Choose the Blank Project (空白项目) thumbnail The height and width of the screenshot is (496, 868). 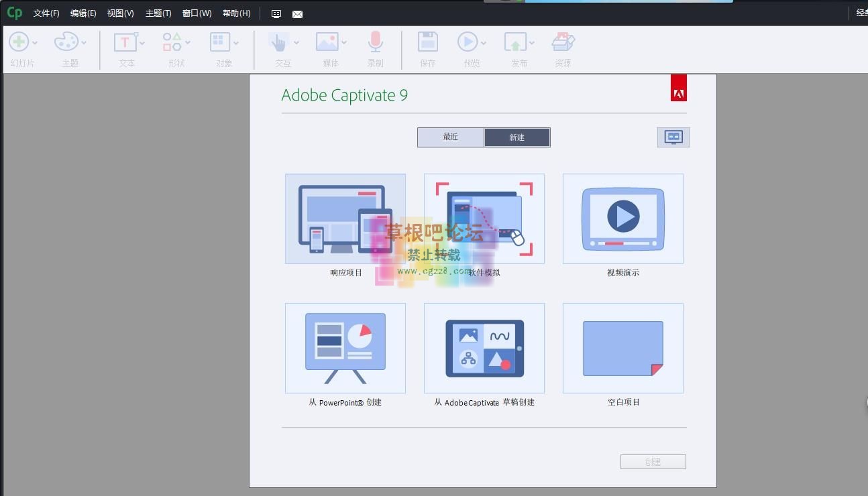(x=622, y=348)
